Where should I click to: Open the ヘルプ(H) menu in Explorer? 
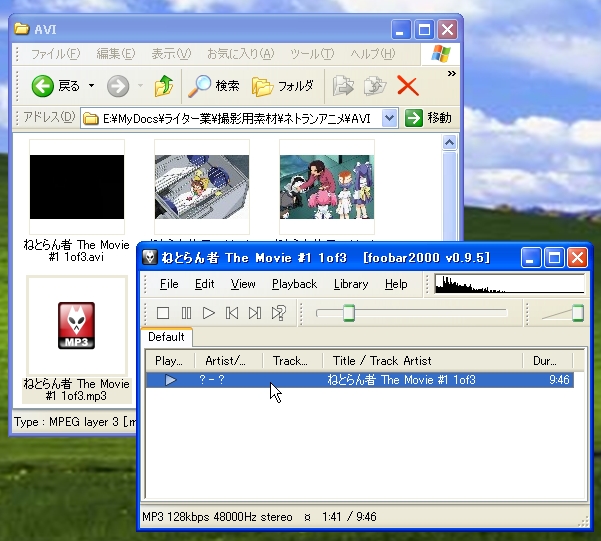pyautogui.click(x=373, y=54)
